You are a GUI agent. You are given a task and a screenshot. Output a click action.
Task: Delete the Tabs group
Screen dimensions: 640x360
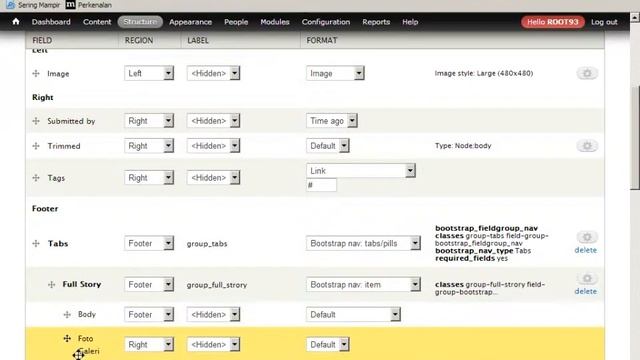pyautogui.click(x=585, y=250)
